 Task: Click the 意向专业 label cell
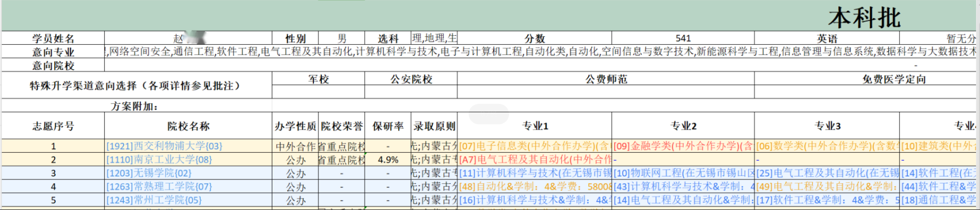[53, 52]
